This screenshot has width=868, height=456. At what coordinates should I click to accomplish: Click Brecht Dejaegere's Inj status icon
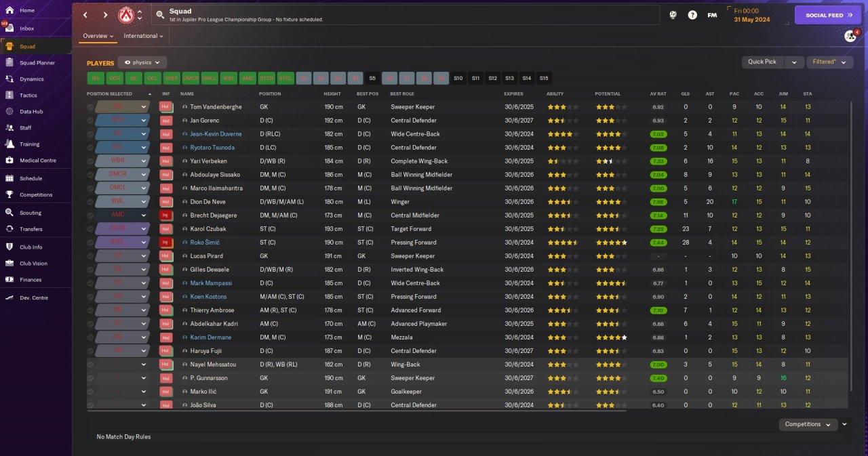coord(166,215)
